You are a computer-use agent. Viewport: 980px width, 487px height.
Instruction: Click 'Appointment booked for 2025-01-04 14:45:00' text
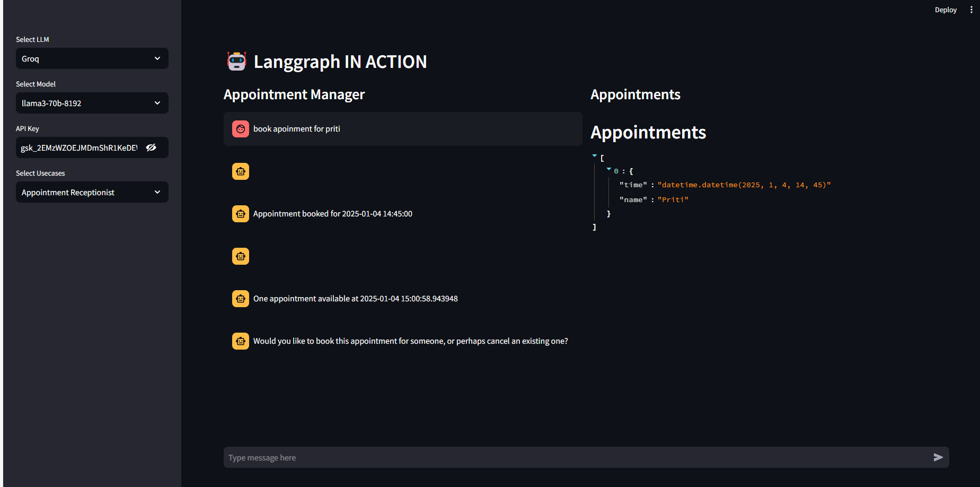click(333, 214)
